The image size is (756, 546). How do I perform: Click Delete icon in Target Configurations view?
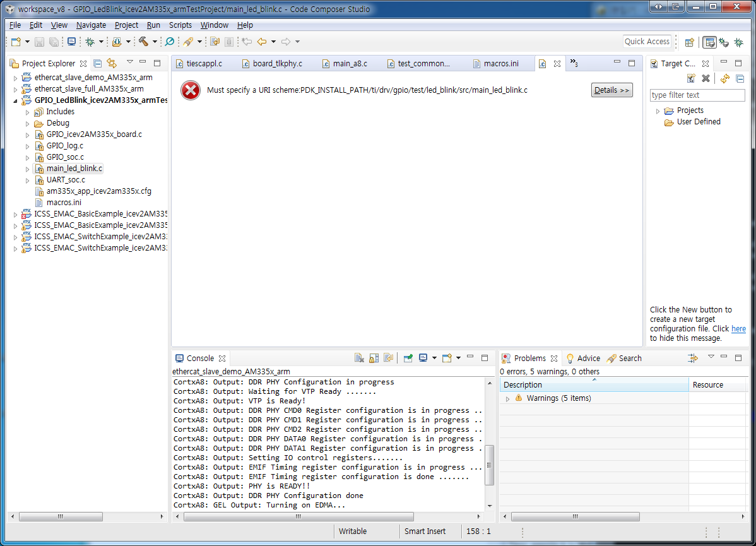[x=706, y=78]
